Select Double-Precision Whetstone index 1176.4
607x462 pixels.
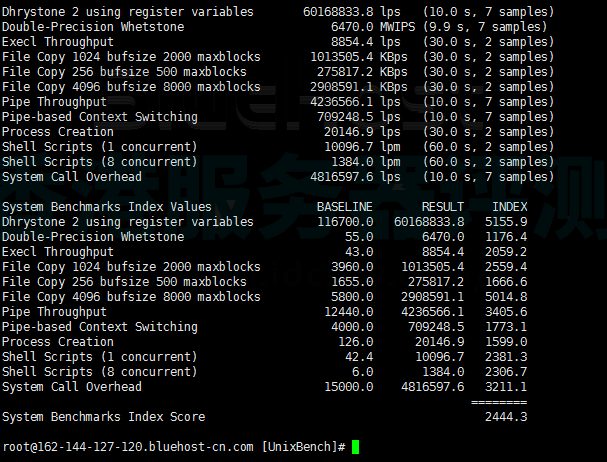coord(506,236)
